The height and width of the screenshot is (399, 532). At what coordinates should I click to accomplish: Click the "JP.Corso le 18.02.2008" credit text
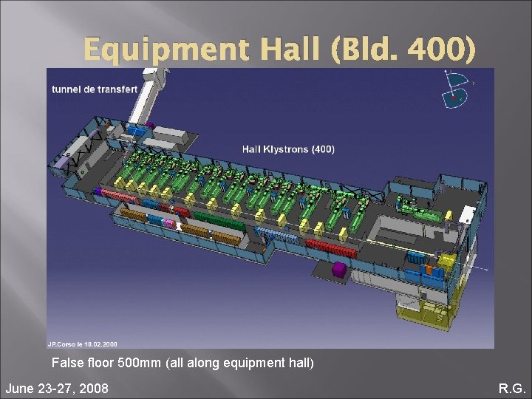click(x=83, y=344)
